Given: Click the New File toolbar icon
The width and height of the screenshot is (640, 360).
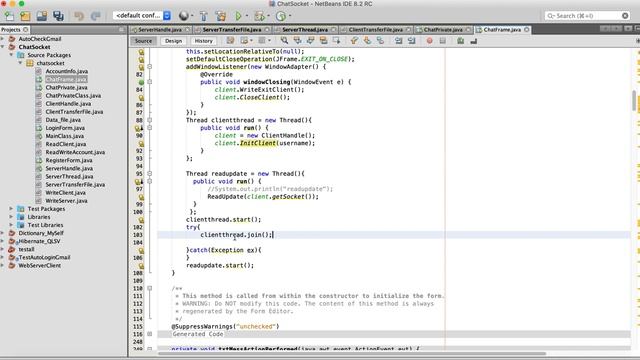Looking at the screenshot, I should (x=9, y=16).
